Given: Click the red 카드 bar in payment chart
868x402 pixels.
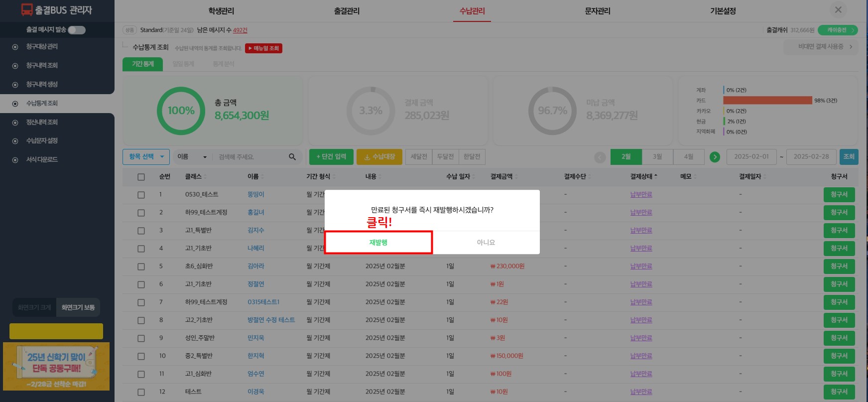Looking at the screenshot, I should pos(767,101).
